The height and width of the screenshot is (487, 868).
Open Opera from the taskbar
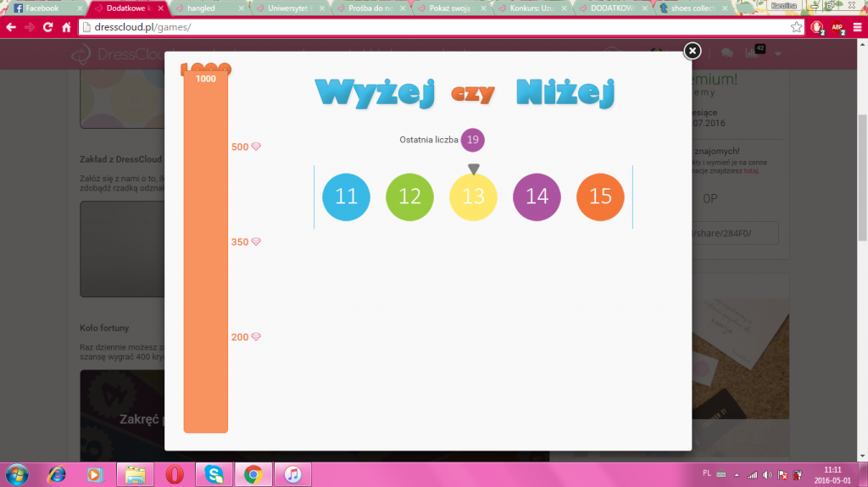(175, 474)
